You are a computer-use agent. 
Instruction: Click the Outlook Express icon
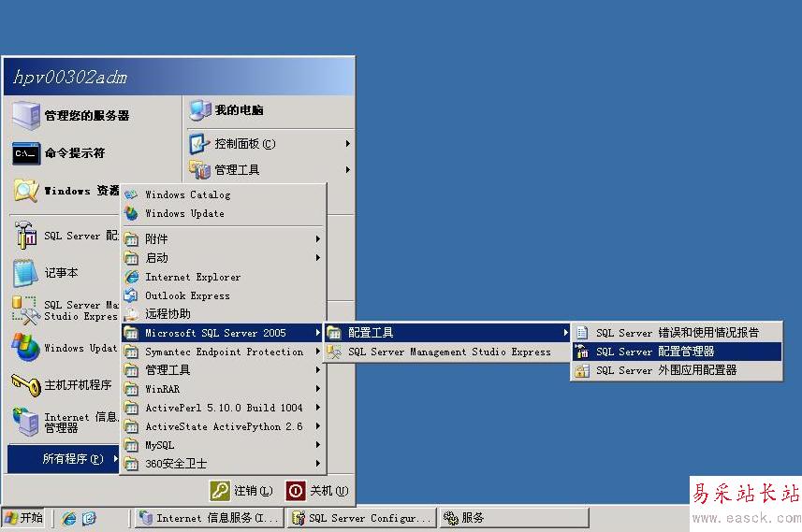coord(131,295)
